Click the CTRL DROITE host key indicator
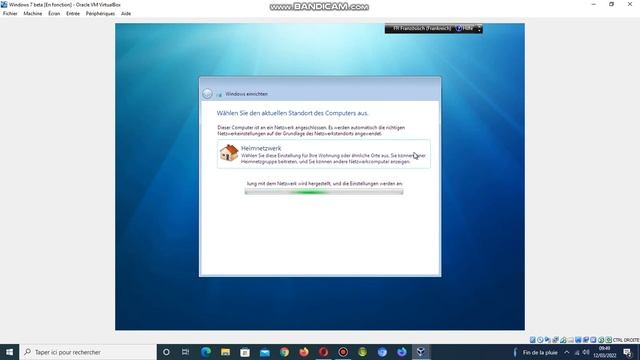 (x=626, y=340)
